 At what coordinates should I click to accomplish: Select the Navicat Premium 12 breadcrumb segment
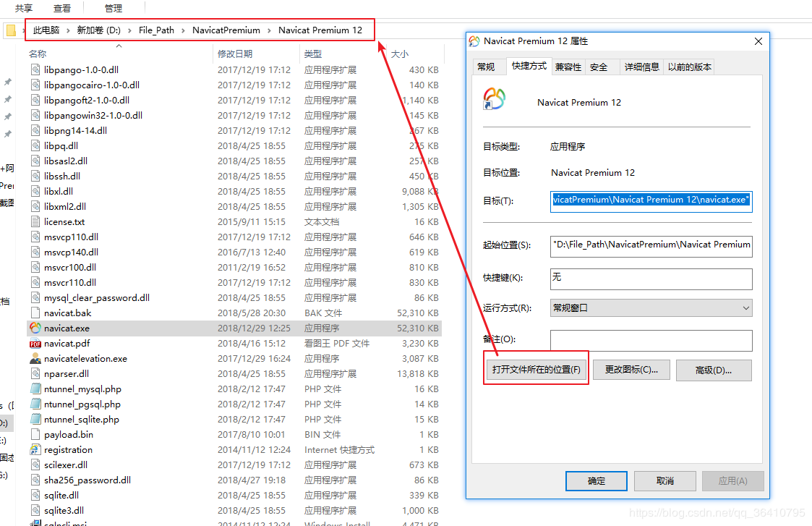pyautogui.click(x=320, y=30)
